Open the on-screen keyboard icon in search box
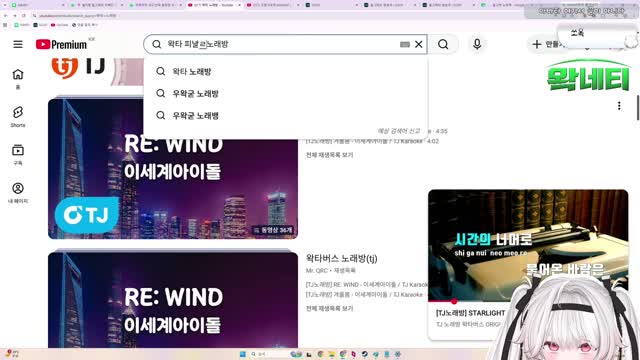 pyautogui.click(x=404, y=44)
